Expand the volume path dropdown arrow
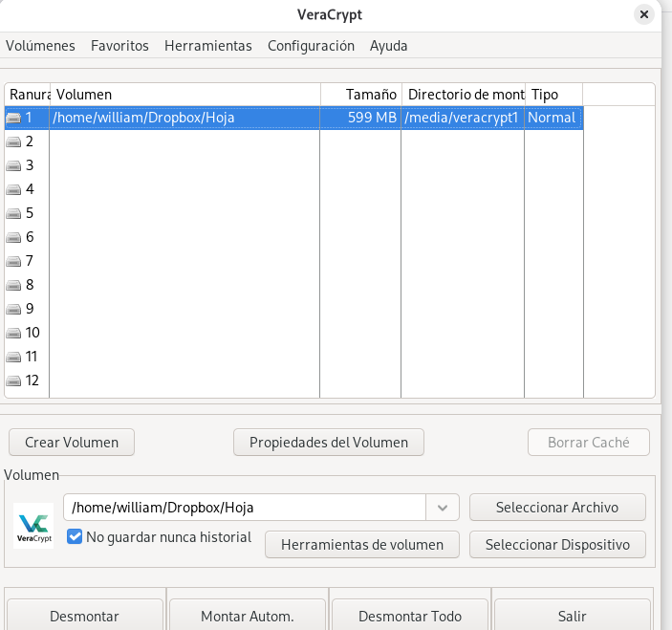 click(x=443, y=508)
